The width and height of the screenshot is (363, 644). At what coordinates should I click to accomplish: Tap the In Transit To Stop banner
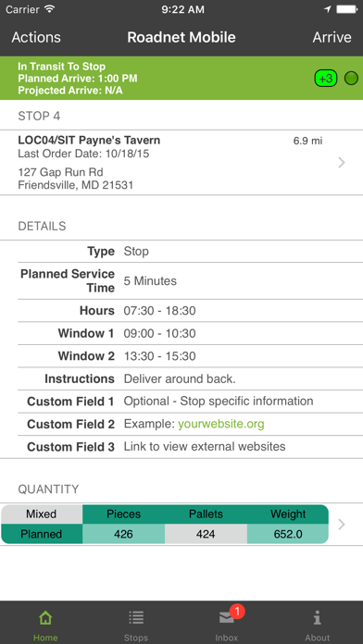[181, 78]
